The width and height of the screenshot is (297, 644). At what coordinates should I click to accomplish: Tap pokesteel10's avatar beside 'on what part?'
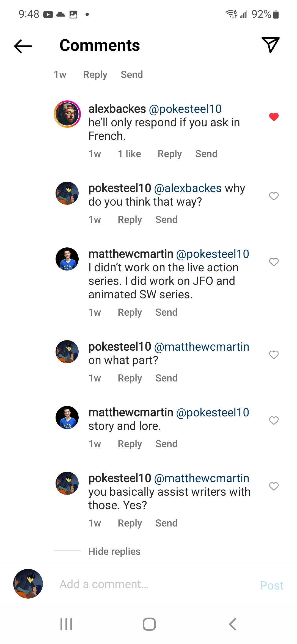[x=67, y=352]
